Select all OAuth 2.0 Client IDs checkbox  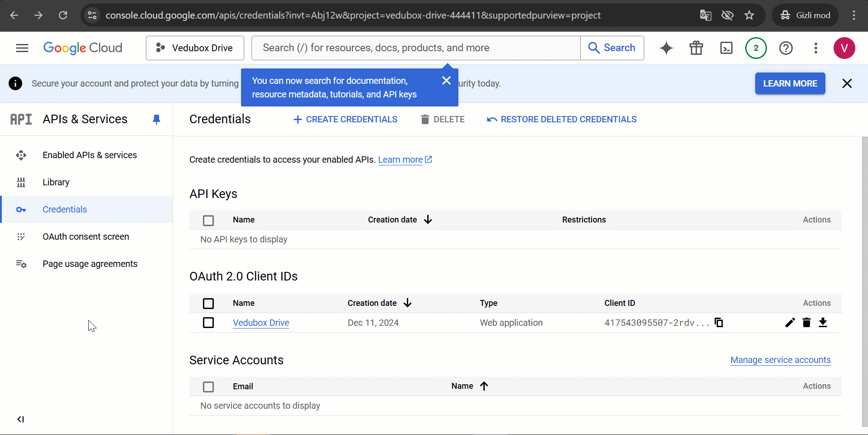(x=208, y=303)
